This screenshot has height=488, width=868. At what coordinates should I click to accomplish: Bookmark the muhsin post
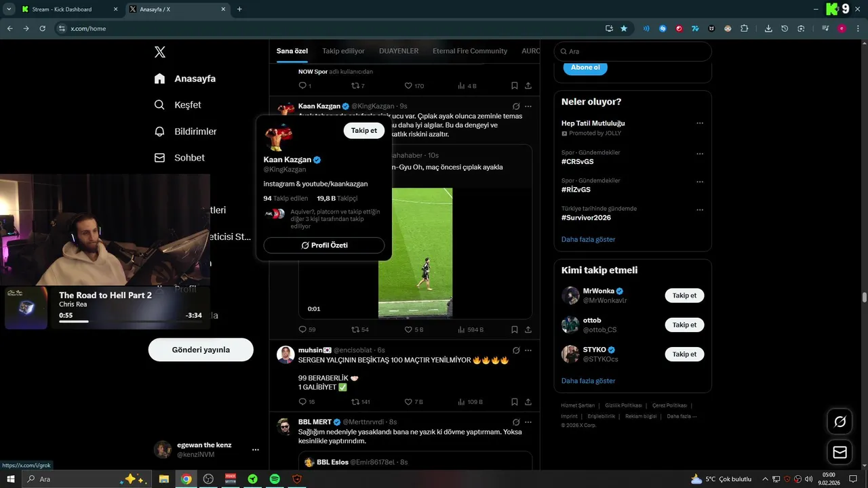click(515, 402)
